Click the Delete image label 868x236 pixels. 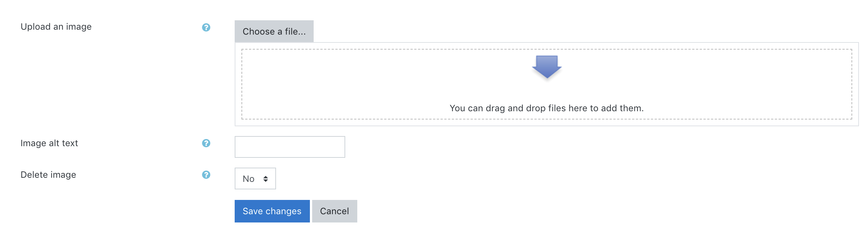tap(49, 175)
